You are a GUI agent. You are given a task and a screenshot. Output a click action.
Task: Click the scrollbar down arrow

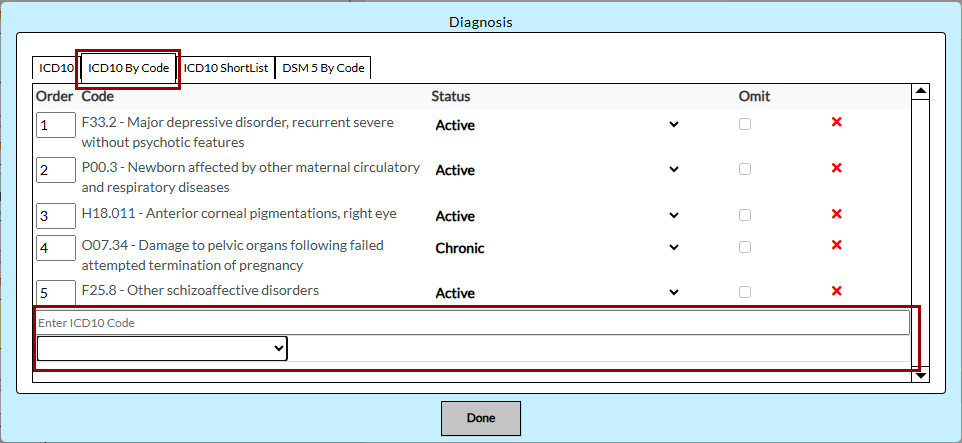[x=921, y=374]
